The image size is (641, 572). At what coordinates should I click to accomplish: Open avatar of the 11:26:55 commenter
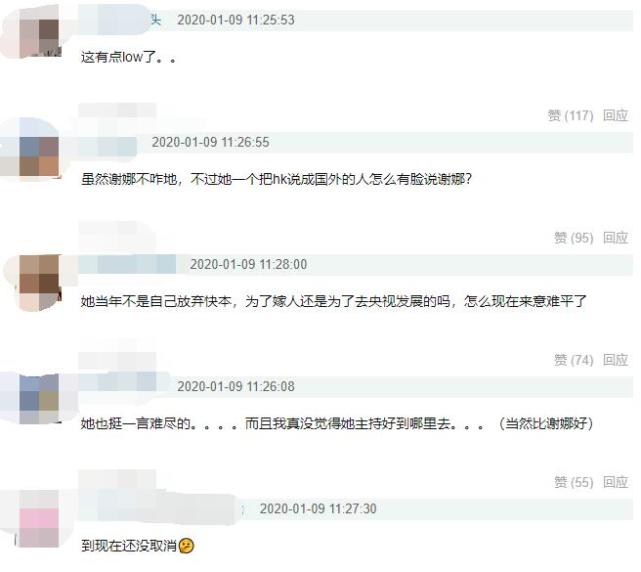click(x=39, y=157)
